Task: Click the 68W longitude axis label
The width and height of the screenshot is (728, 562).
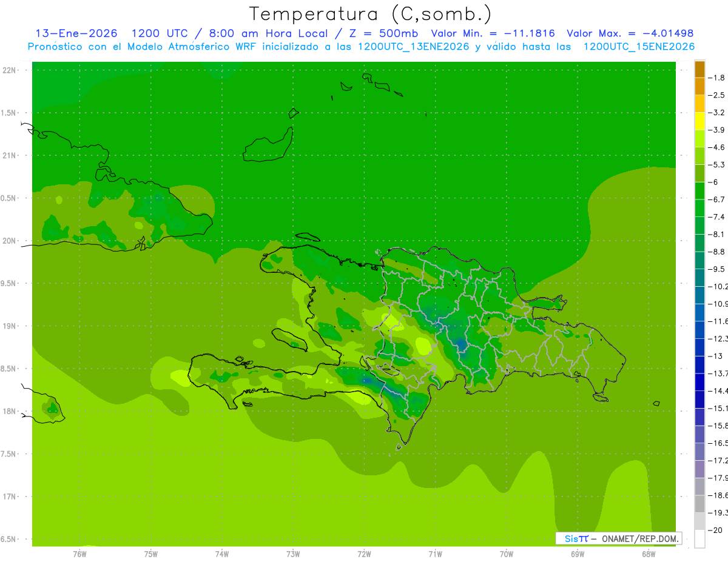Action: click(x=649, y=554)
